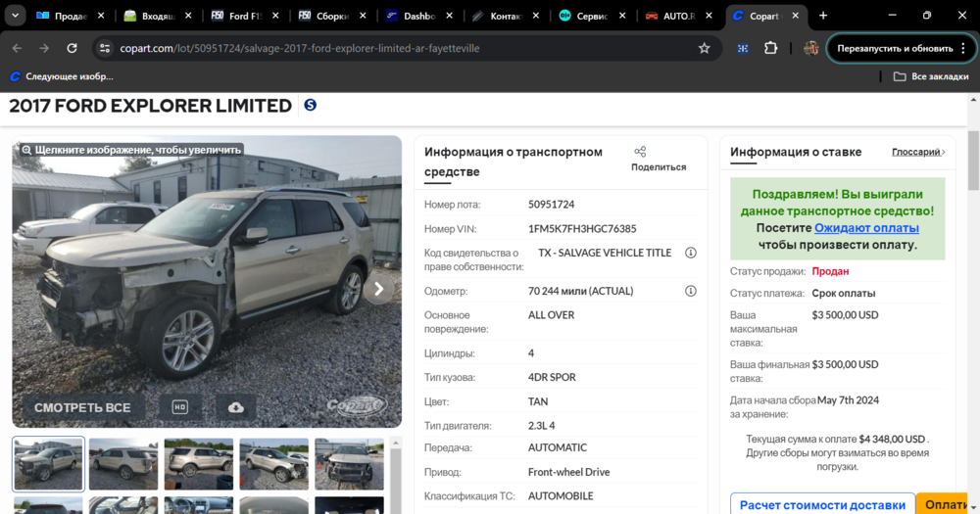The height and width of the screenshot is (514, 980).
Task: Switch to the Dashbo tab
Action: click(x=410, y=17)
